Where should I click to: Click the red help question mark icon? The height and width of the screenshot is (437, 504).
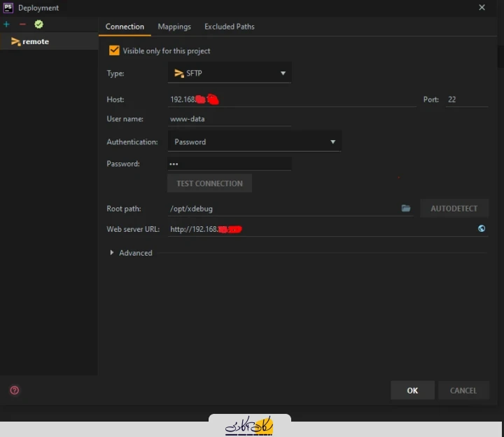(x=14, y=390)
